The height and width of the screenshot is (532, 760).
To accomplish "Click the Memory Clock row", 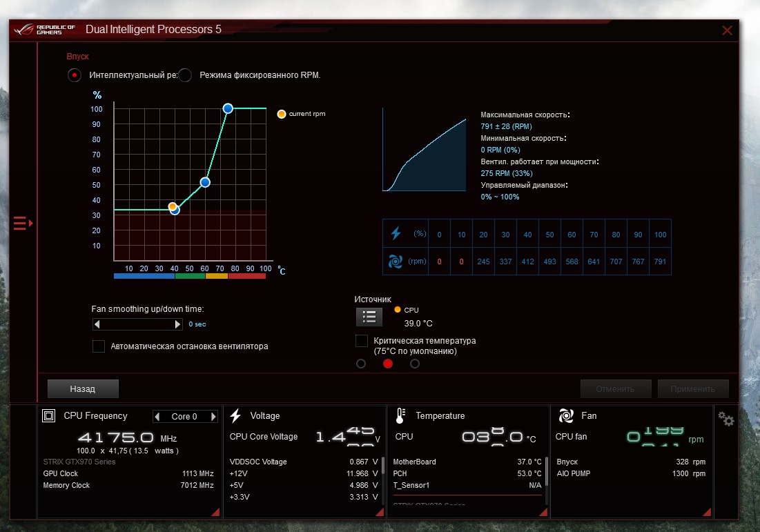I will pos(128,485).
